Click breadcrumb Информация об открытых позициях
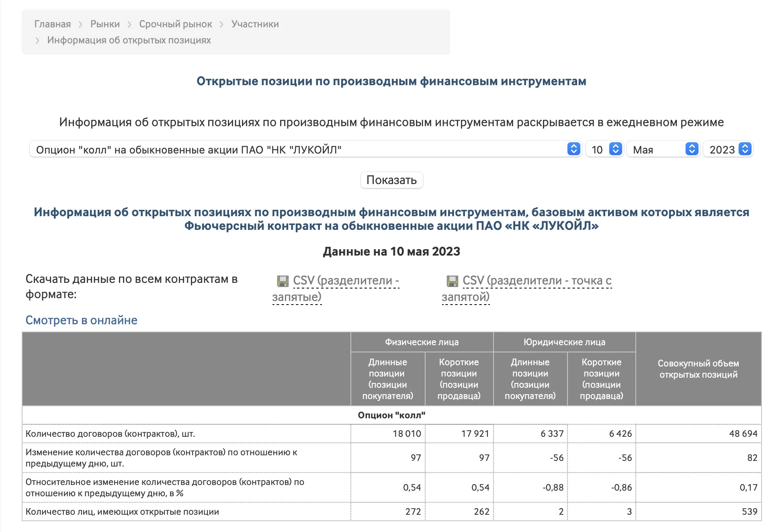 [129, 40]
